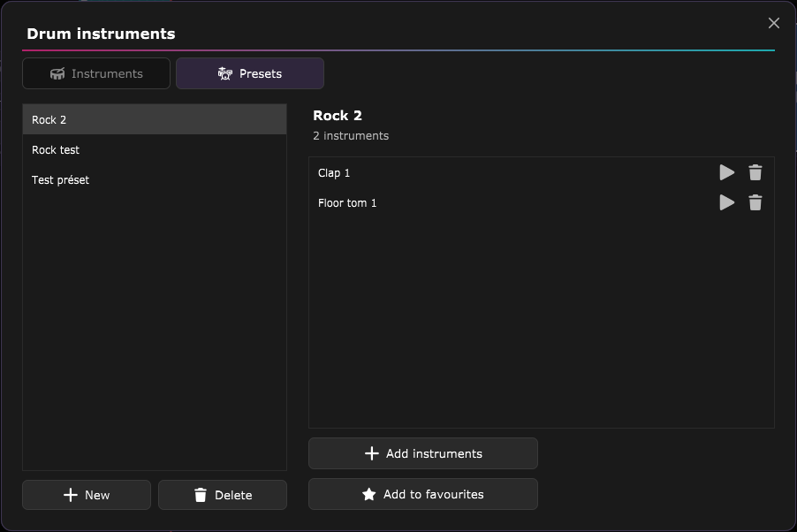Close the Drum instruments dialog
Viewport: 797px width, 532px height.
click(x=774, y=23)
